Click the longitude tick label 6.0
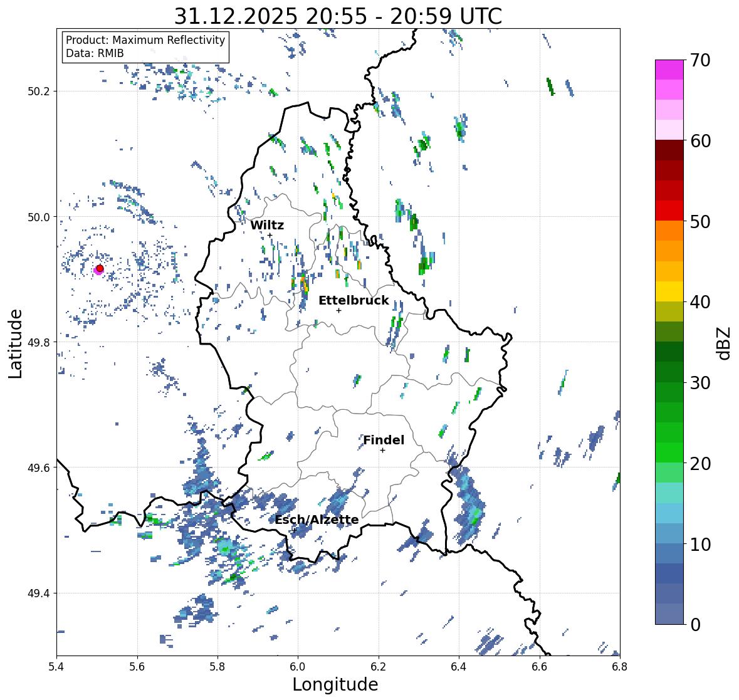Screen dimensions: 739x700 click(x=298, y=666)
